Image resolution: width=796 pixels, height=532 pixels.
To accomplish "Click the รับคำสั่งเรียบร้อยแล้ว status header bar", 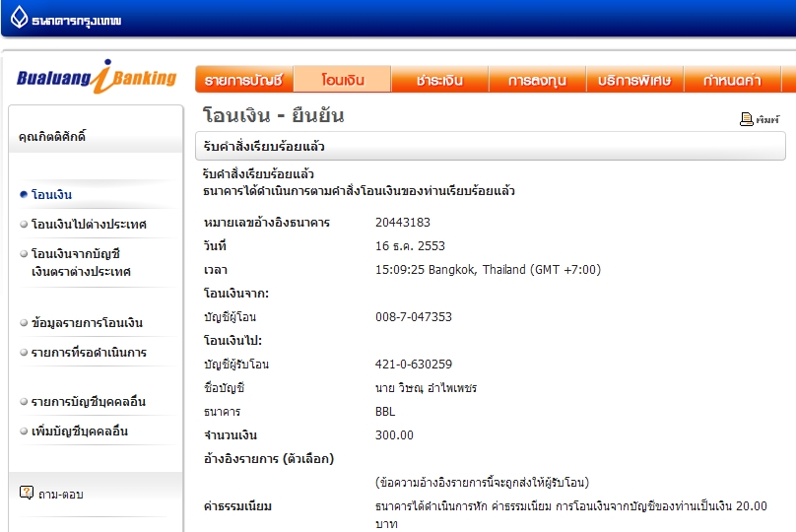I will pos(490,147).
